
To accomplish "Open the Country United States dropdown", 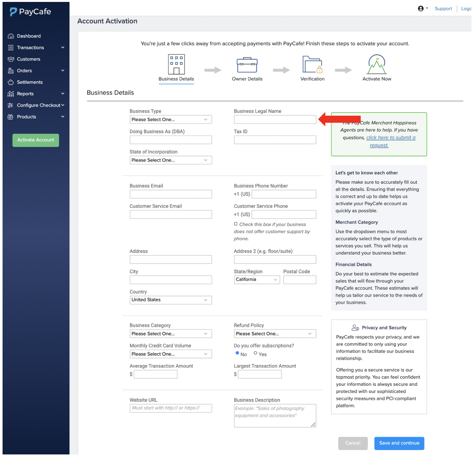I will (171, 300).
